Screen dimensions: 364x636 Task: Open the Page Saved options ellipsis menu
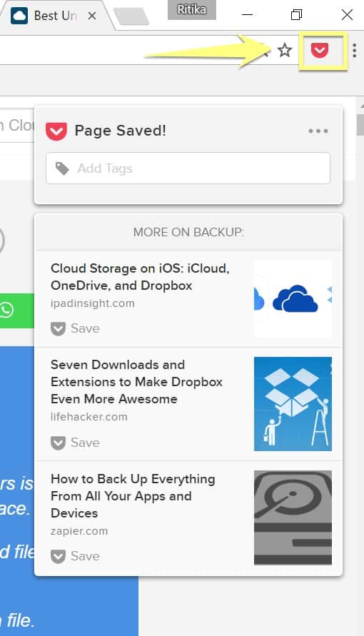[318, 131]
